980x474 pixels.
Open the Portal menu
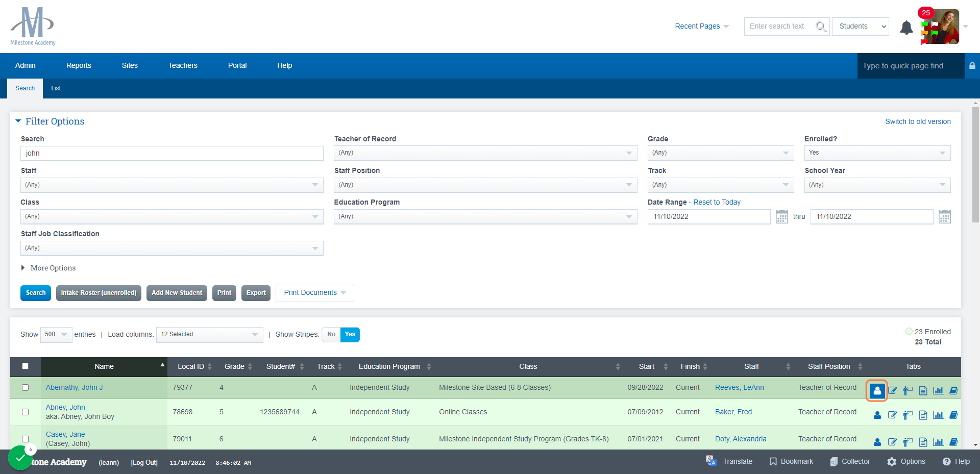[237, 65]
